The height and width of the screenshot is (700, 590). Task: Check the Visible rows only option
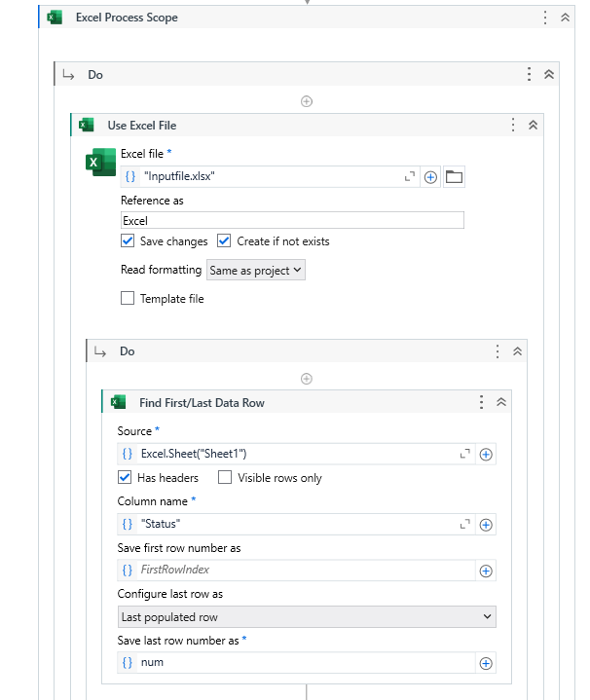click(x=225, y=478)
